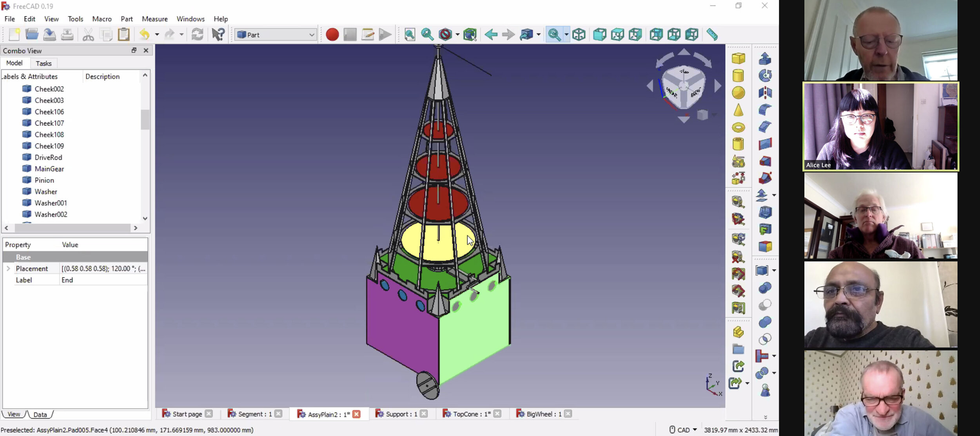The image size is (980, 436).
Task: Switch to the TopCone document tab
Action: coord(472,414)
